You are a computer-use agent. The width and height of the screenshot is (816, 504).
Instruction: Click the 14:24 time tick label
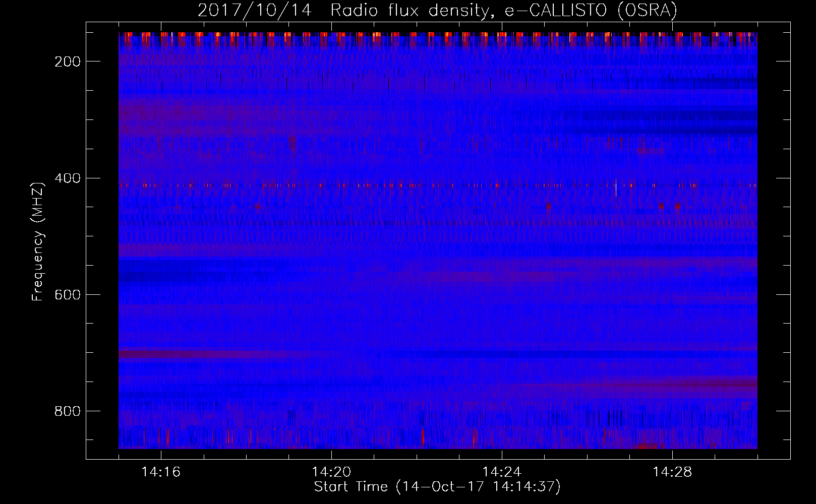click(502, 472)
